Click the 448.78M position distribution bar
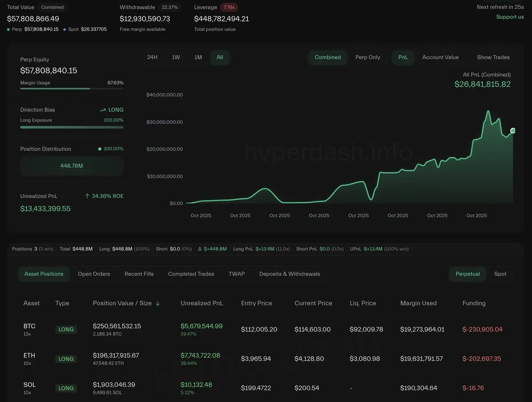Screen dimensions: 532x402 71,166
